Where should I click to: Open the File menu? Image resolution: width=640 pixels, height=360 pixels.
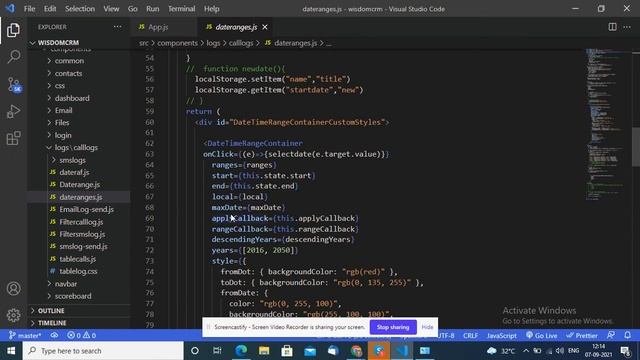[29, 9]
